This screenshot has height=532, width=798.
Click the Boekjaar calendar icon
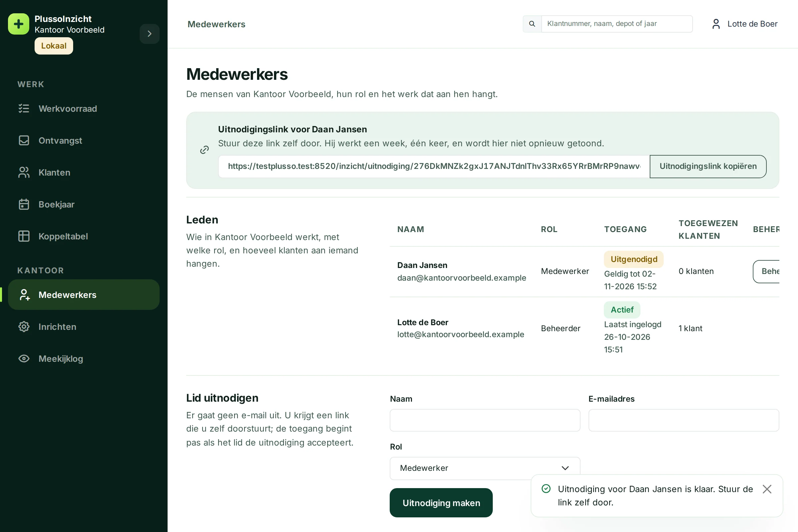pos(24,204)
